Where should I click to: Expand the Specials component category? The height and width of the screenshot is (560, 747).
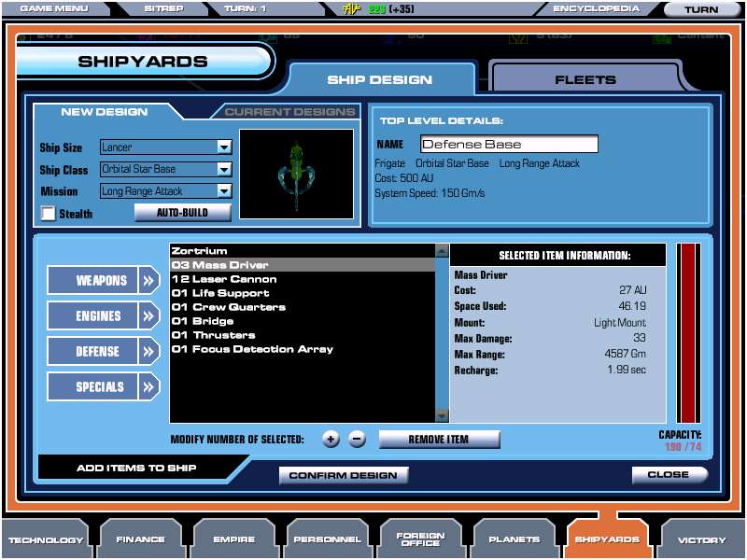click(x=103, y=386)
